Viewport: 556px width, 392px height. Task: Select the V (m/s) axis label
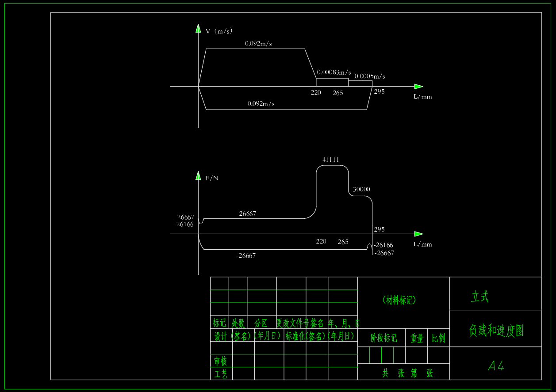point(219,31)
